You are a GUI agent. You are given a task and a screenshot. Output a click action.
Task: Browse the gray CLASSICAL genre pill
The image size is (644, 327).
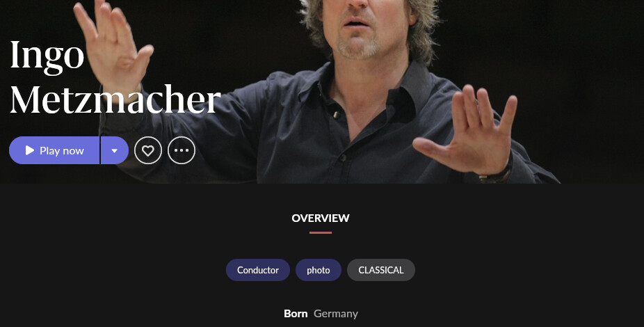pos(380,270)
